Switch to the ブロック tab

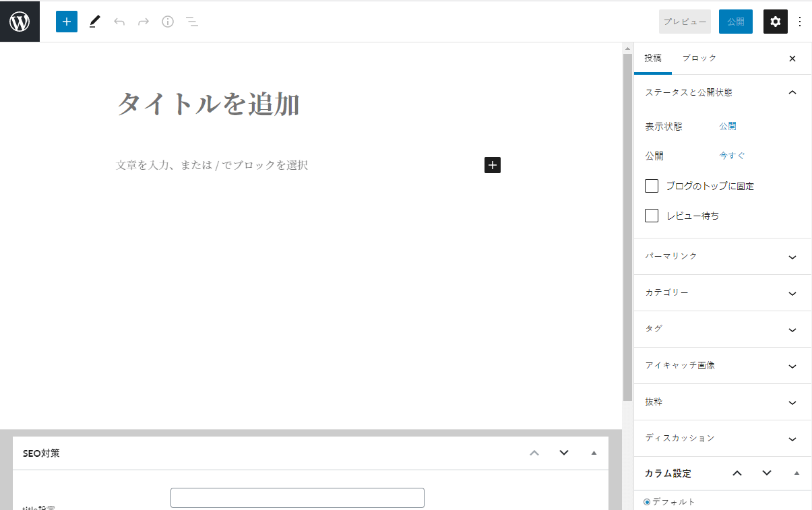click(x=699, y=58)
